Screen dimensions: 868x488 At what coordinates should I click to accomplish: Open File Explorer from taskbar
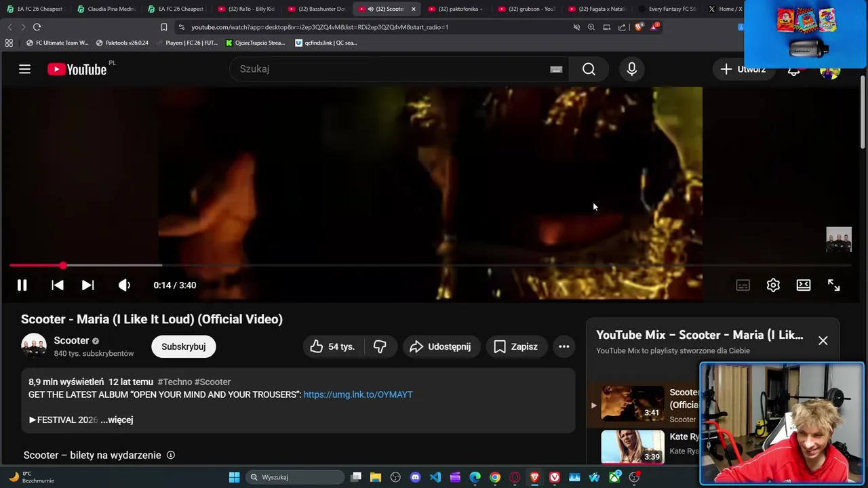coord(376,477)
